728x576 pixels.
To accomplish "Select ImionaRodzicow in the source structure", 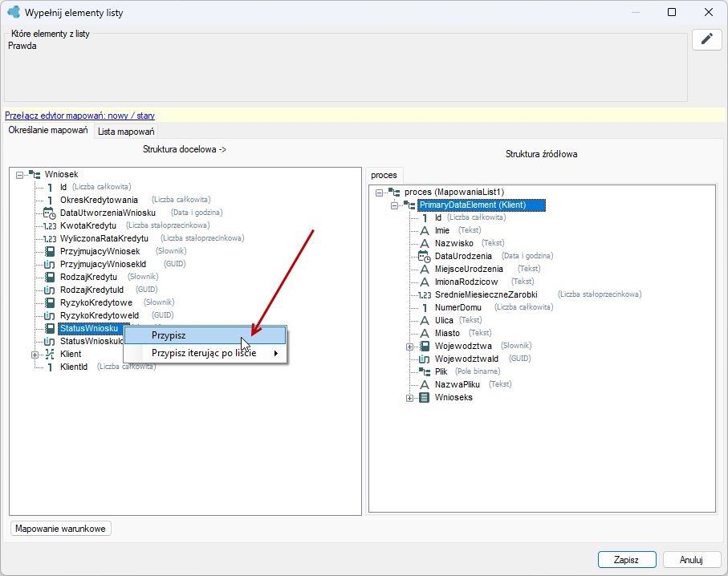I will coord(466,282).
